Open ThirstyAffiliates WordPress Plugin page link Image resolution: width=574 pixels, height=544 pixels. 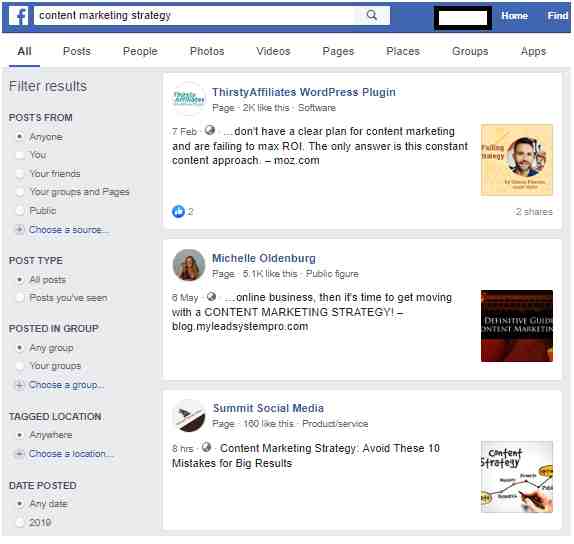pyautogui.click(x=304, y=92)
